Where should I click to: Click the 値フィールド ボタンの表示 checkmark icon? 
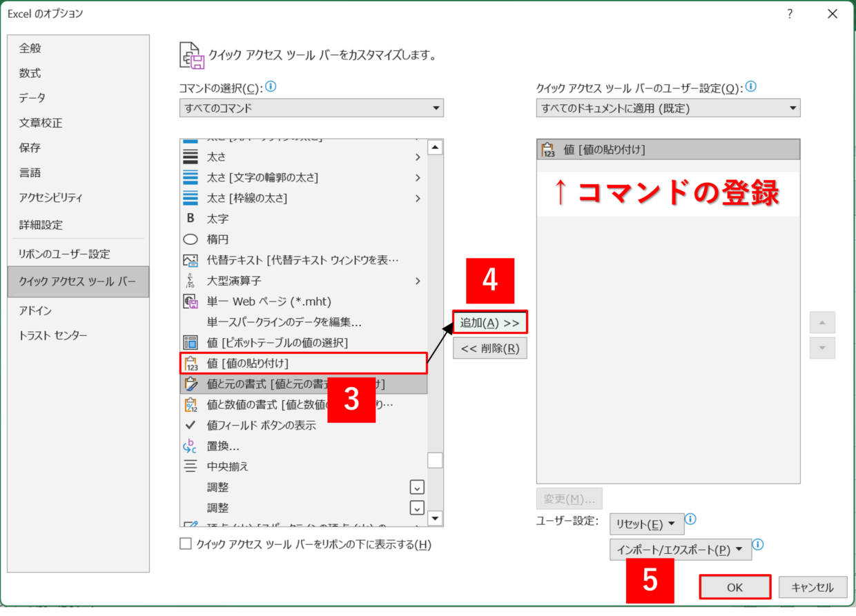pyautogui.click(x=190, y=425)
